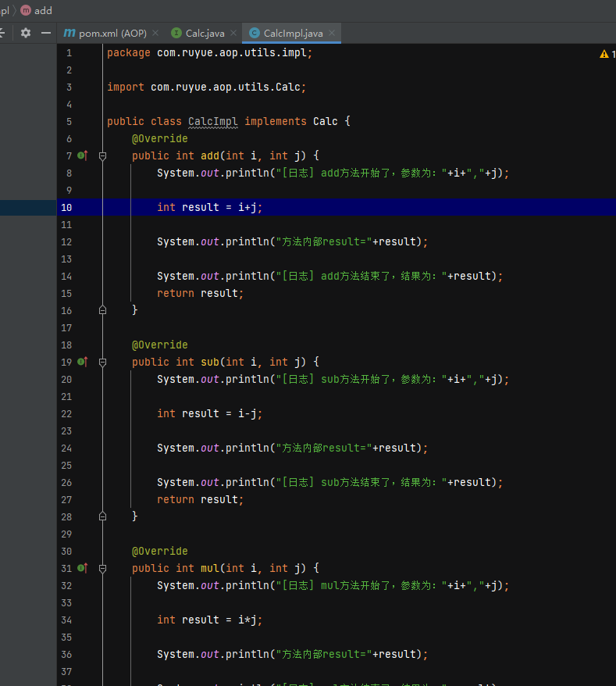This screenshot has height=686, width=616.
Task: Open the project panel settings gear
Action: 26,33
